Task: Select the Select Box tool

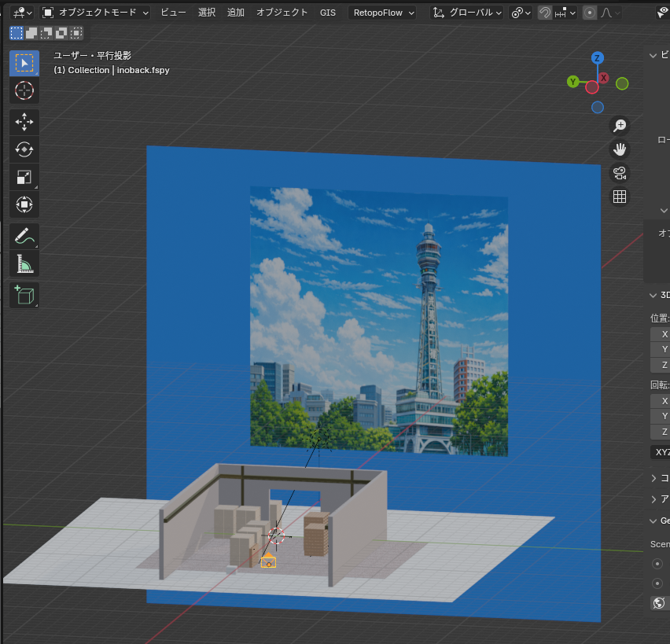Action: [24, 63]
